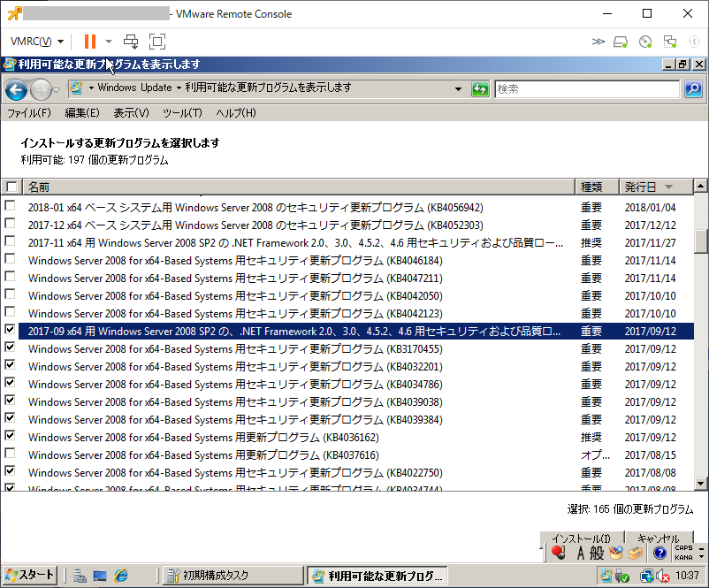
Task: Click the network tray icon
Action: pyautogui.click(x=646, y=576)
